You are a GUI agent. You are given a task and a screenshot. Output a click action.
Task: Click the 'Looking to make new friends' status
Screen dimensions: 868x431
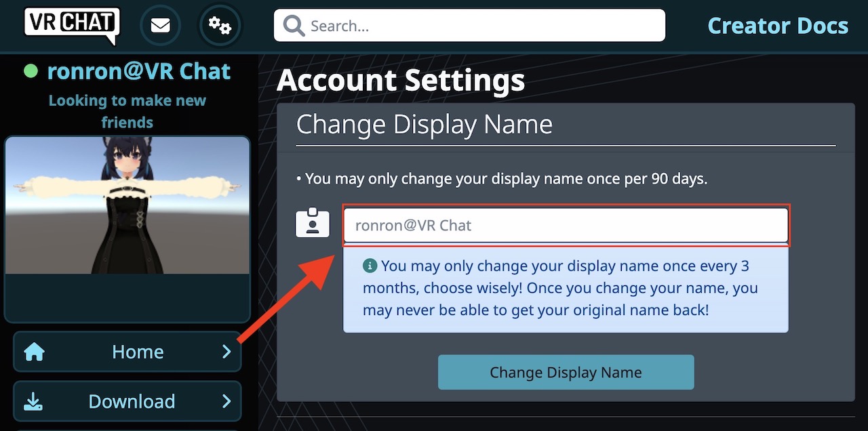pyautogui.click(x=127, y=111)
